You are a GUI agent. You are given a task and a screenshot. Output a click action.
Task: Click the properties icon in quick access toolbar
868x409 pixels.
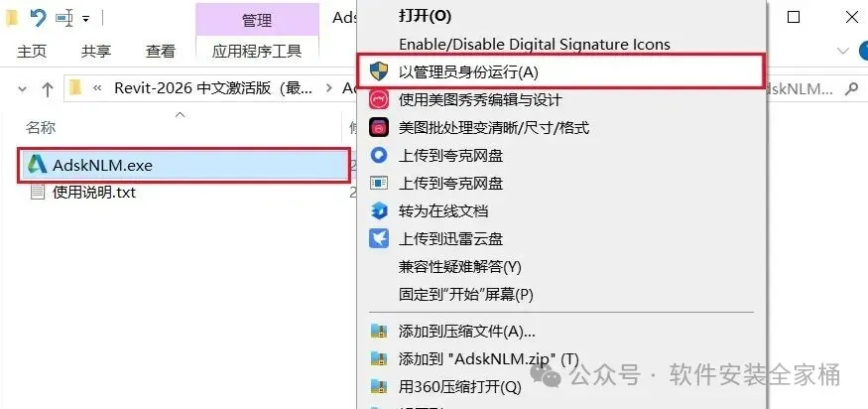coord(64,18)
